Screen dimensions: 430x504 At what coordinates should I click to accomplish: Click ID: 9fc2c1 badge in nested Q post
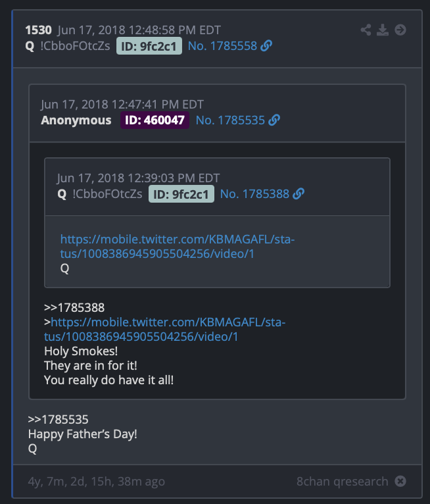click(181, 194)
